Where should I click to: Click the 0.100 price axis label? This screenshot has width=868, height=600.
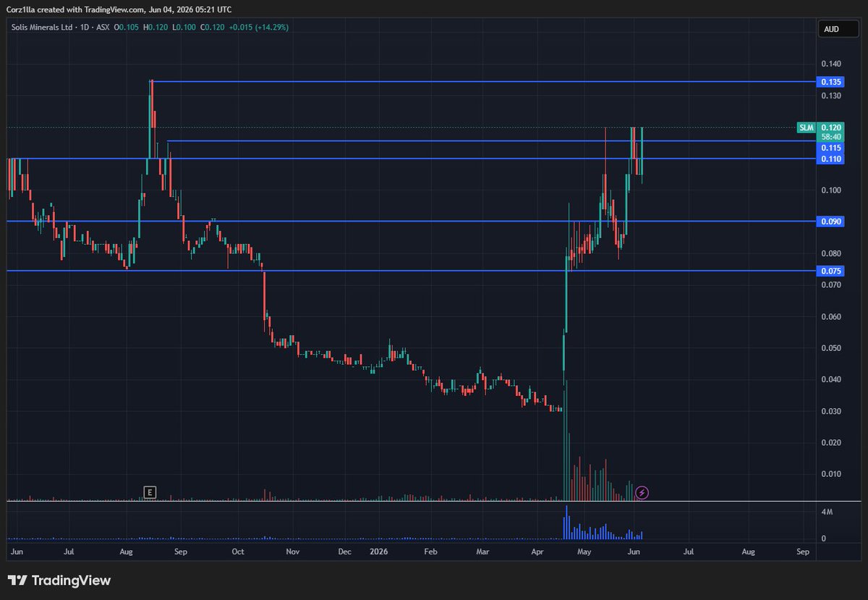coord(831,190)
